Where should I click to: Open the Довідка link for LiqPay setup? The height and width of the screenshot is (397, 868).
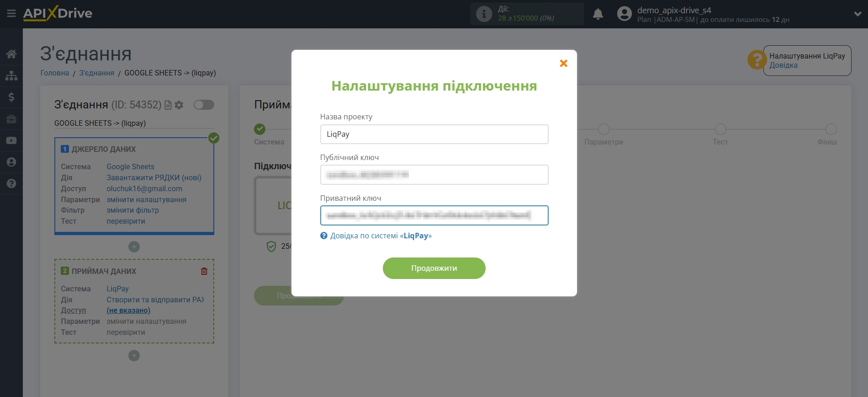point(783,65)
